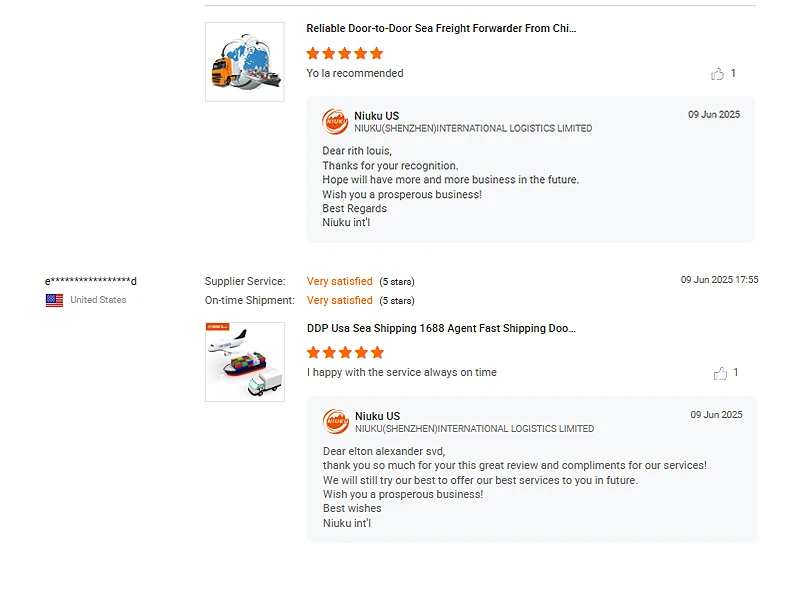Click "Very satisfied" next to Supplier Service
This screenshot has height=600, width=800.
(340, 282)
